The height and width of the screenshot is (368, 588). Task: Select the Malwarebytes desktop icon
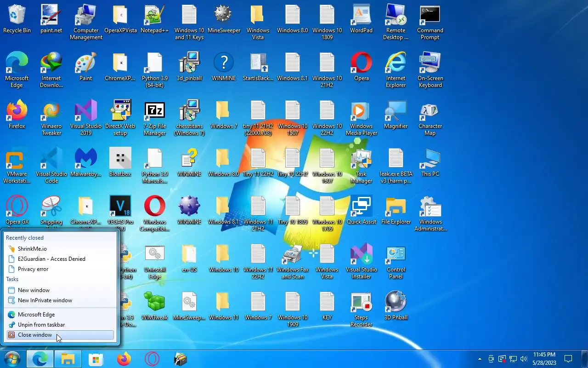point(86,163)
